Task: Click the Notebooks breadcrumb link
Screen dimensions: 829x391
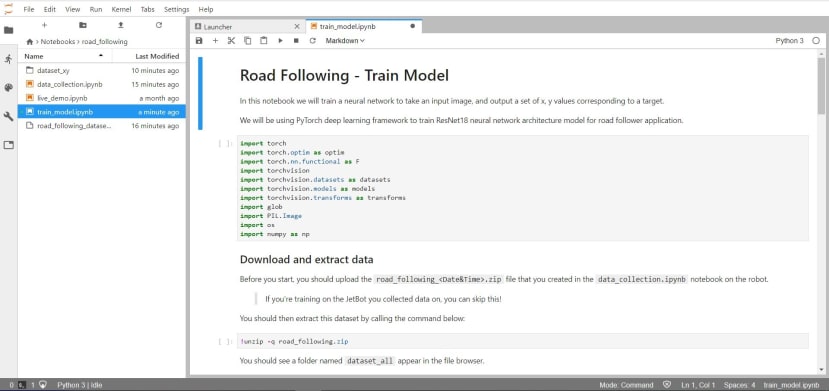Action: tap(58, 42)
